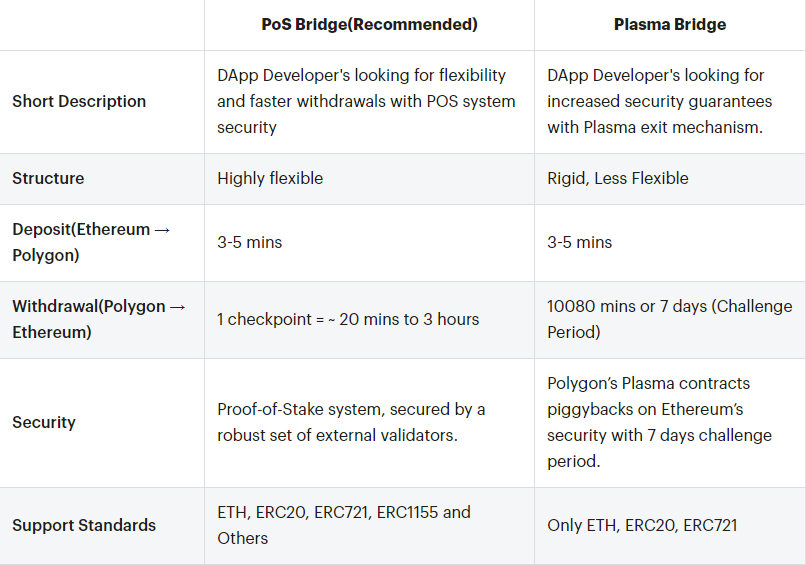Click the Polygon's Plasma contracts security text
Image resolution: width=806 pixels, height=565 pixels.
[659, 422]
